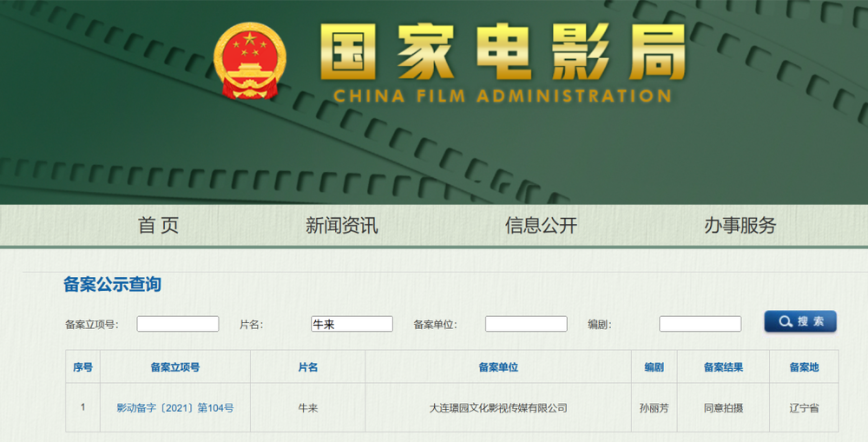Open the 新闻资讯 navigation item
Viewport: 868px width, 442px height.
pos(341,226)
